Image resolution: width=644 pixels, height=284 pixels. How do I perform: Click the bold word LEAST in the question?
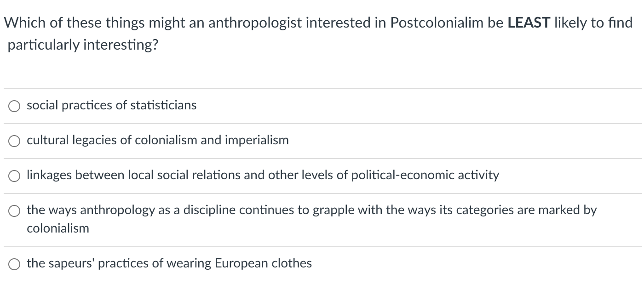tap(529, 23)
